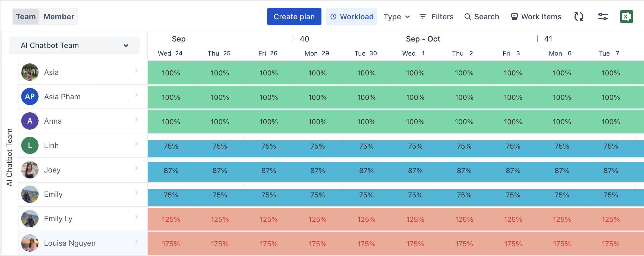Toggle the Workload view

tap(351, 17)
